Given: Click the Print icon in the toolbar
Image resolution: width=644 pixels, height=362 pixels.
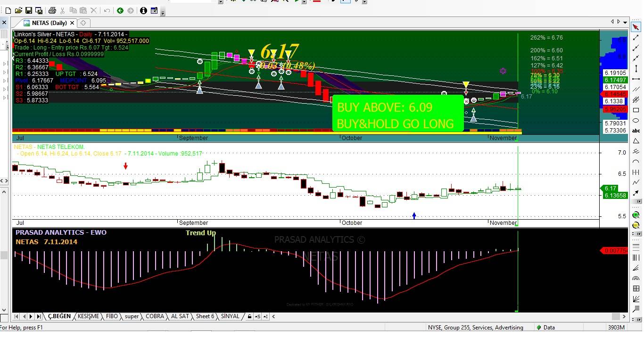Looking at the screenshot, I should (52, 10).
